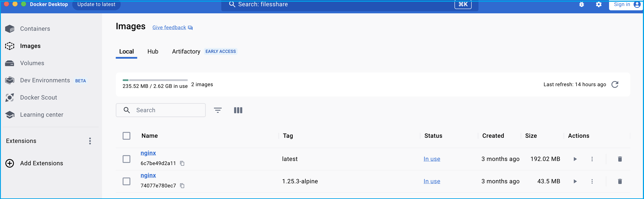This screenshot has width=644, height=199.
Task: Switch to the Artifactory tab
Action: tap(186, 52)
